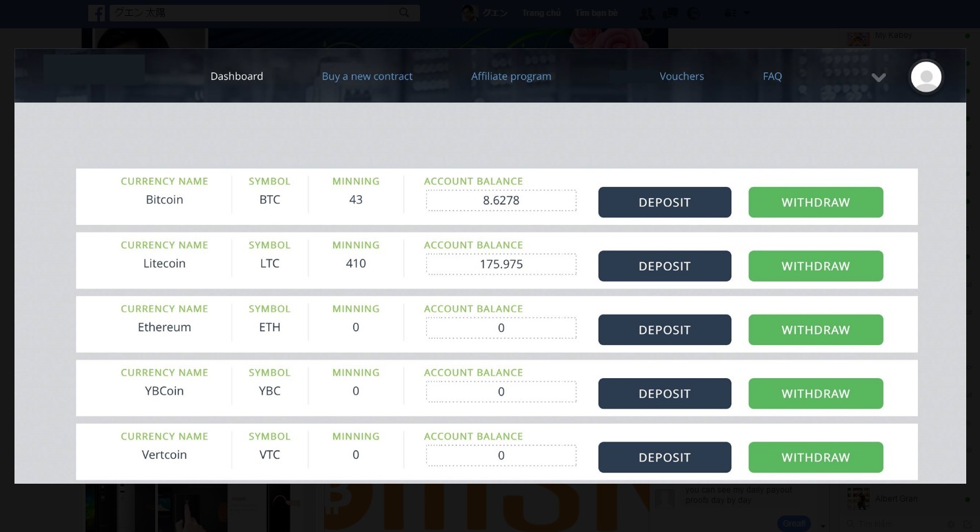
Task: Click the LTC symbol text
Action: pos(270,263)
